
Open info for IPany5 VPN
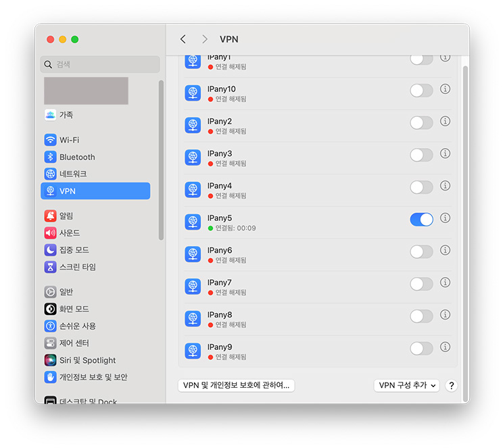tap(445, 218)
